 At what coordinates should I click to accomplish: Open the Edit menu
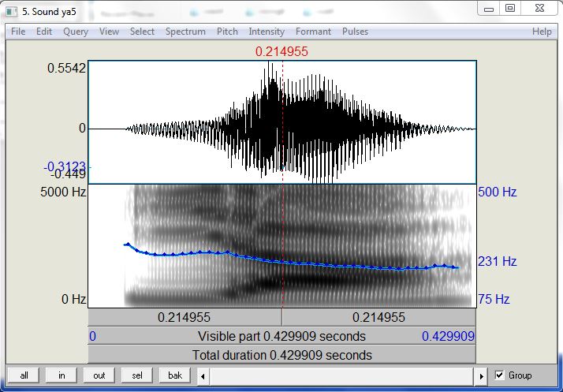(44, 32)
